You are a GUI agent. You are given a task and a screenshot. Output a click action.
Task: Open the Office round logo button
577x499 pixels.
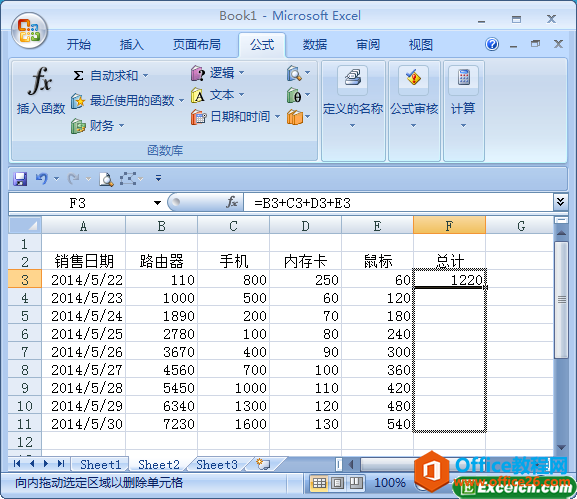click(29, 31)
